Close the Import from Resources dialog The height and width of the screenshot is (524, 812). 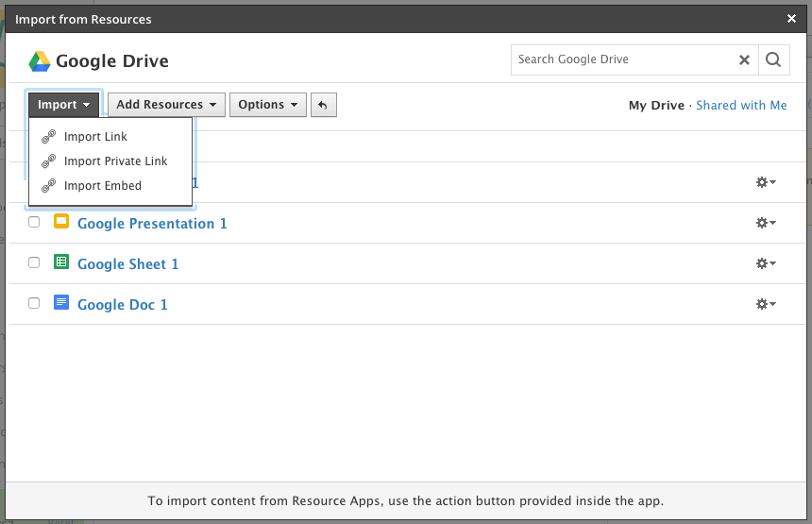click(x=791, y=19)
